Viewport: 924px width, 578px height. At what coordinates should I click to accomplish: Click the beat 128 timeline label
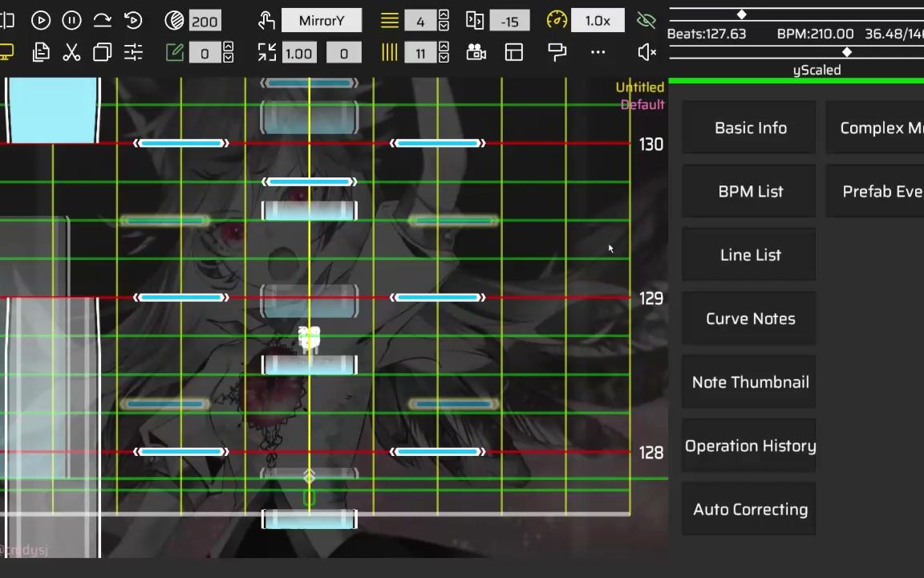(651, 453)
